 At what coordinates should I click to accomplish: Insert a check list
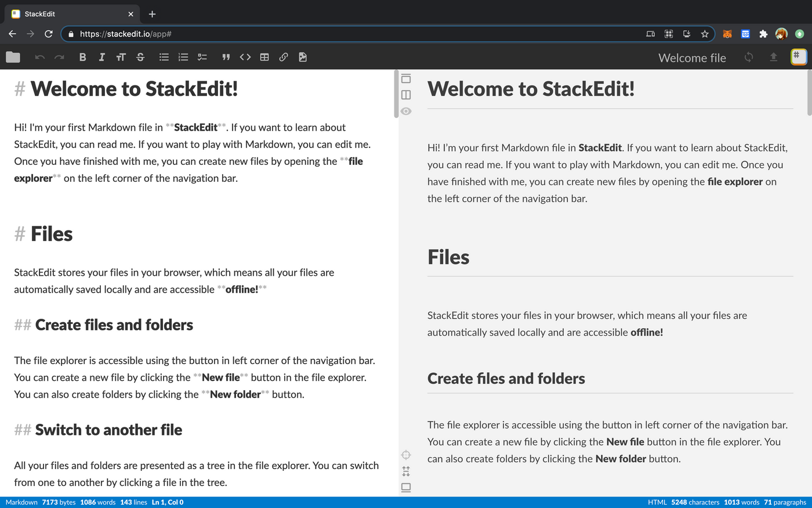click(202, 57)
